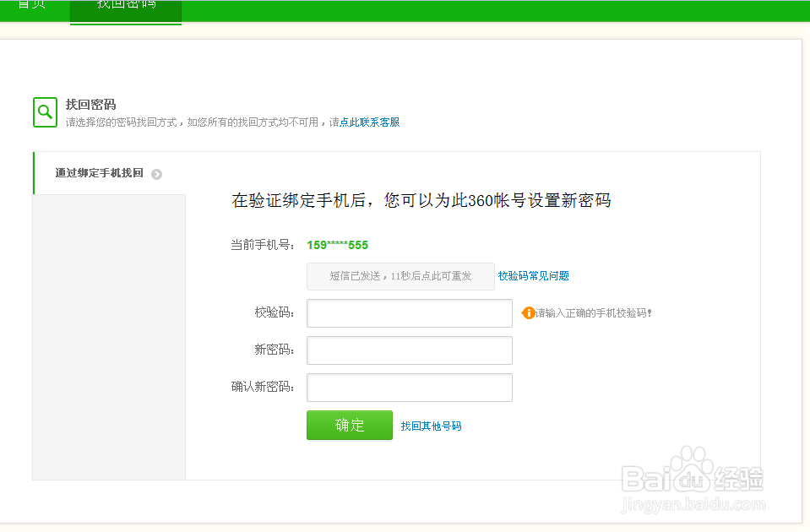Click the 当前手机号 label

263,246
